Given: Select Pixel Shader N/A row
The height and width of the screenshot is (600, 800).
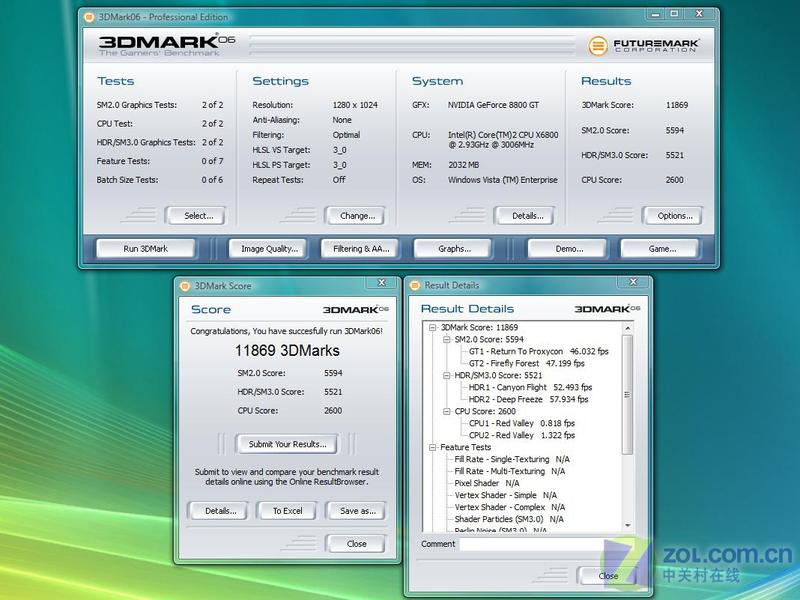Looking at the screenshot, I should pos(487,483).
